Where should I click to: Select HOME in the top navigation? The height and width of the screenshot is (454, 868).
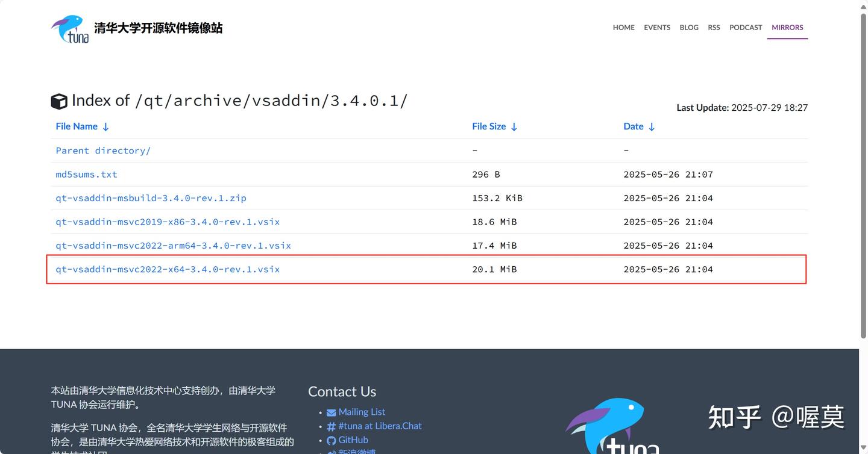tap(623, 27)
